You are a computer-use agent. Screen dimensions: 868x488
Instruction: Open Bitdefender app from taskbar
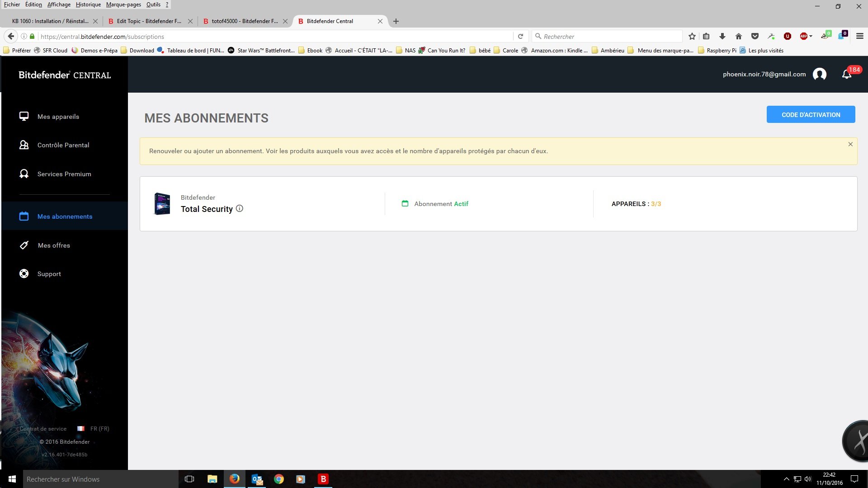[x=323, y=479]
